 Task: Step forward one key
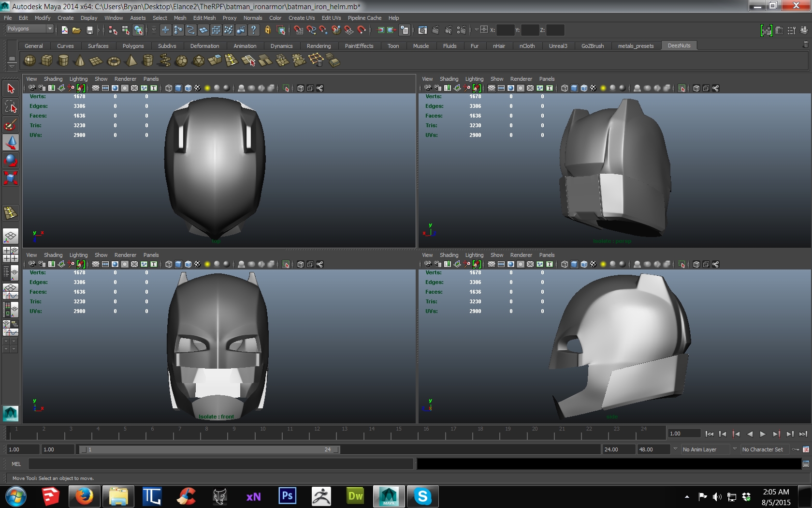tap(776, 434)
